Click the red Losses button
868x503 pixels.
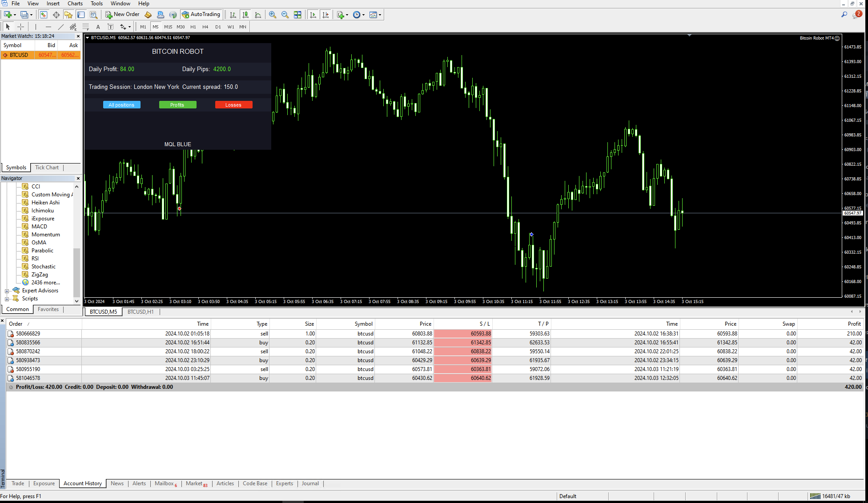coord(233,105)
